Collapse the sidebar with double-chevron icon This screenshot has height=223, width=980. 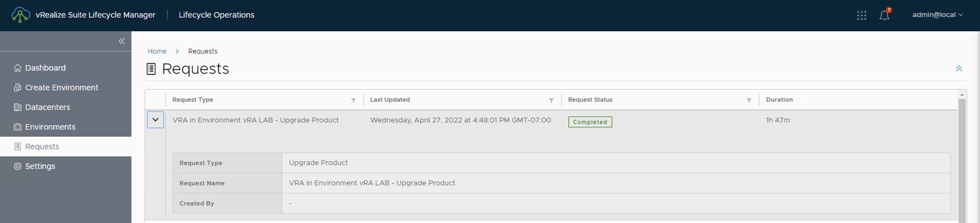tap(121, 41)
